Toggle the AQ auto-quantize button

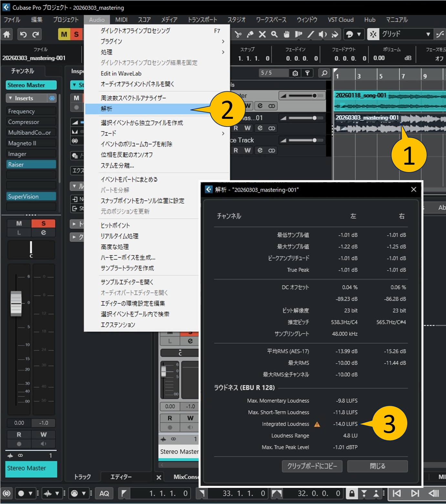104,493
